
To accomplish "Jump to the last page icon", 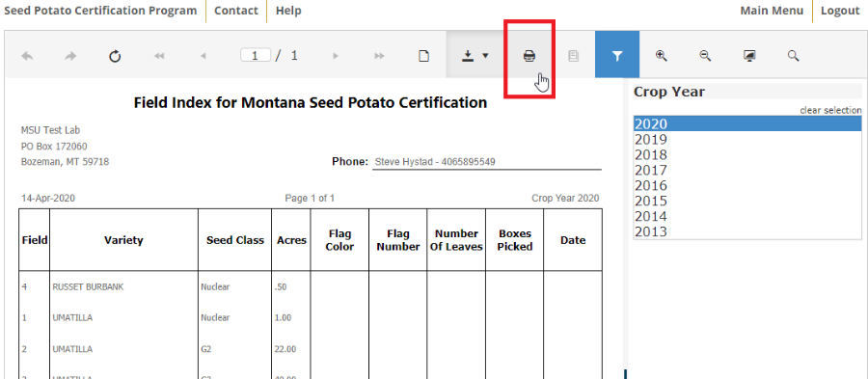I will pyautogui.click(x=380, y=56).
